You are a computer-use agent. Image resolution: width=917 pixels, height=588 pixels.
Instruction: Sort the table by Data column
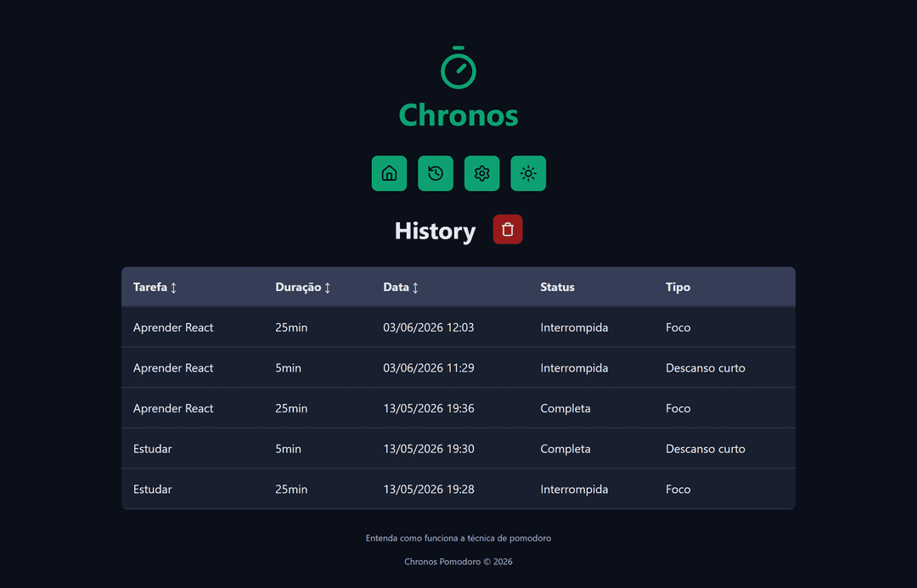click(x=401, y=287)
